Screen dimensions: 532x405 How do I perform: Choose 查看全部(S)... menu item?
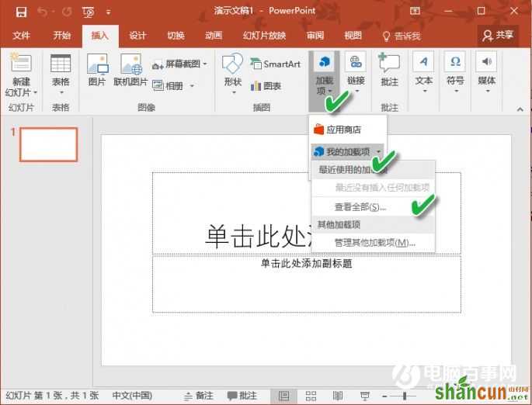[x=374, y=206]
